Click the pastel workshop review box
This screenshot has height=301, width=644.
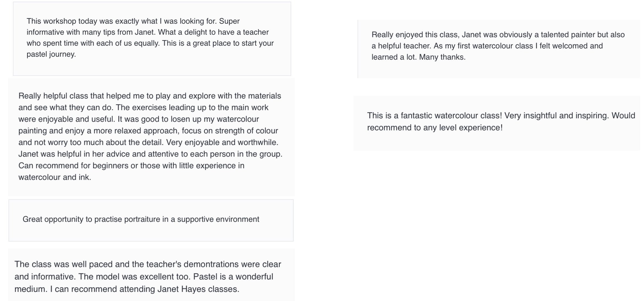152,39
